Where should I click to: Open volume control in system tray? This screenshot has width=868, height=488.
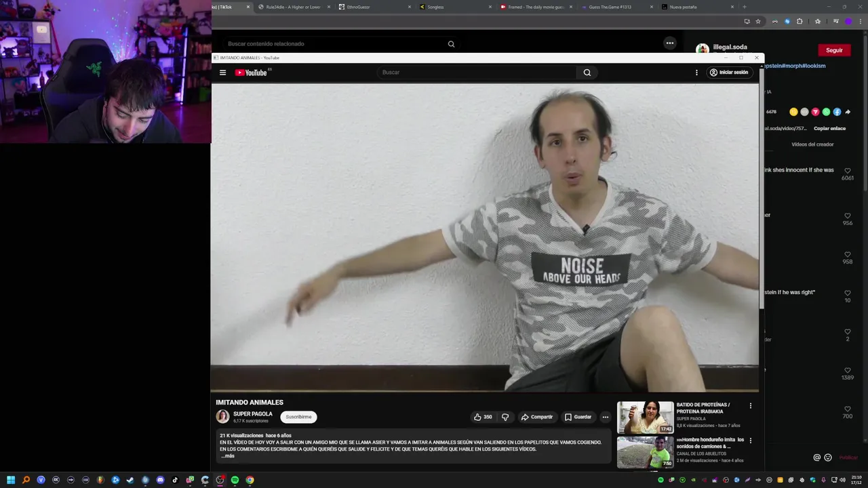click(843, 480)
